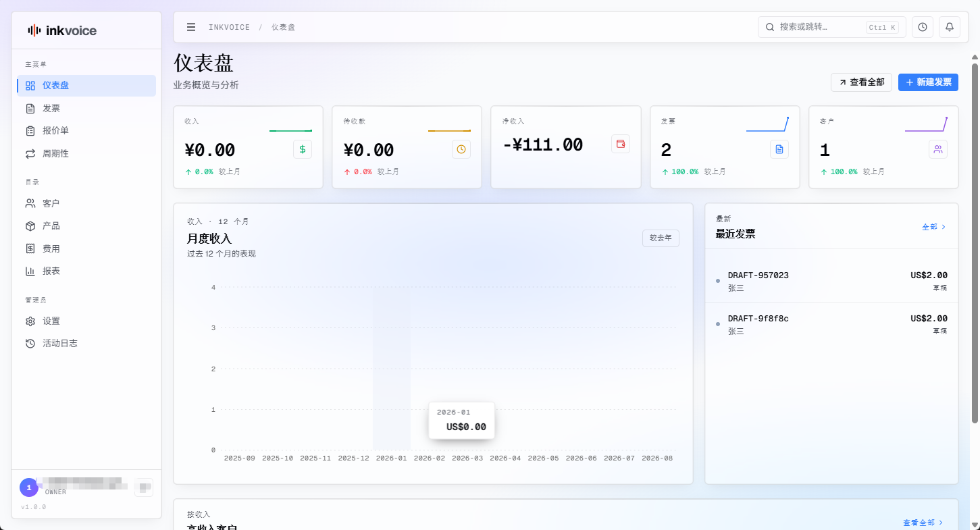The height and width of the screenshot is (530, 980).
Task: Click the 周期性 repeat icon in sidebar
Action: pos(30,153)
